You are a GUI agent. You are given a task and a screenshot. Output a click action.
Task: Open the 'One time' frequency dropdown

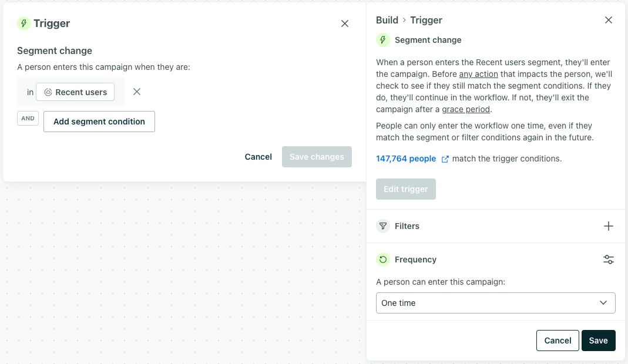(495, 303)
